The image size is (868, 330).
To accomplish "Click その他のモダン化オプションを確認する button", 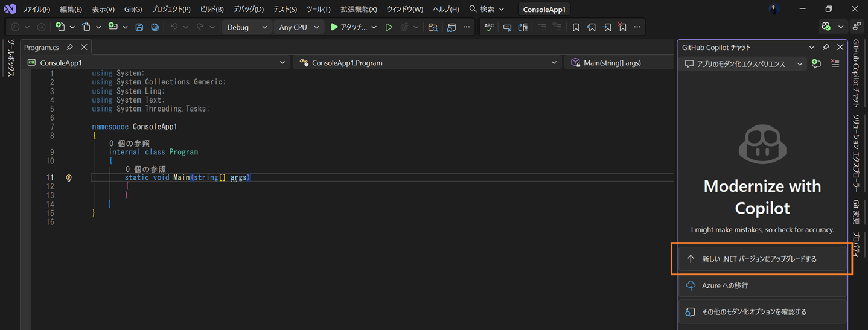I will point(762,312).
